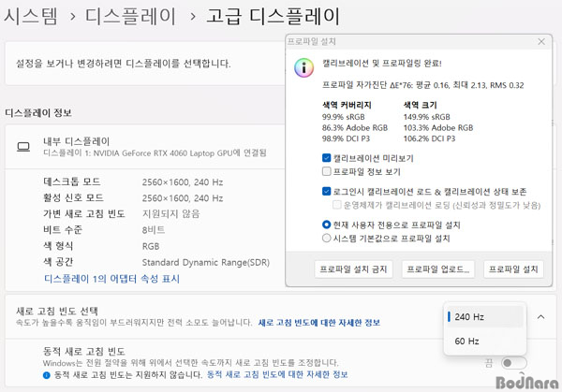Click the info icon in dialog
This screenshot has height=392, width=562.
pyautogui.click(x=303, y=67)
